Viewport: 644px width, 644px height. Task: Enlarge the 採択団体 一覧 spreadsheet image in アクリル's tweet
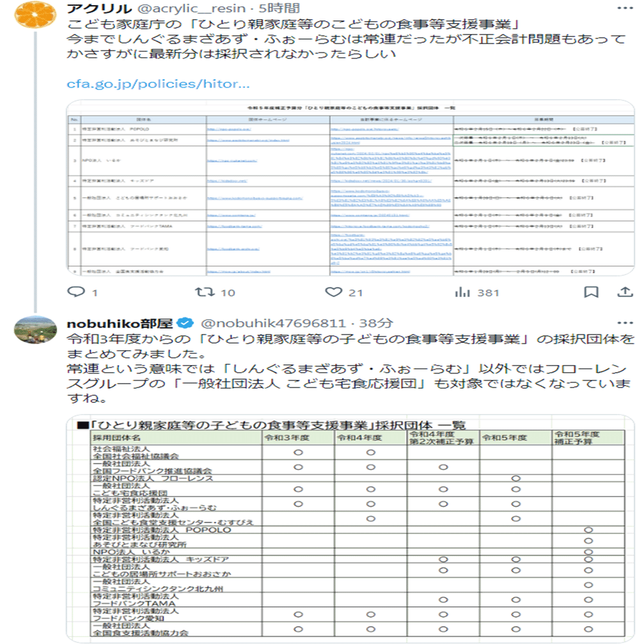point(350,187)
